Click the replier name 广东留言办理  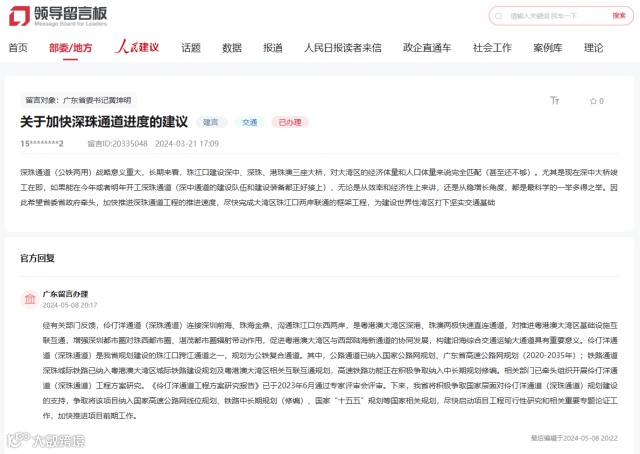(65, 294)
